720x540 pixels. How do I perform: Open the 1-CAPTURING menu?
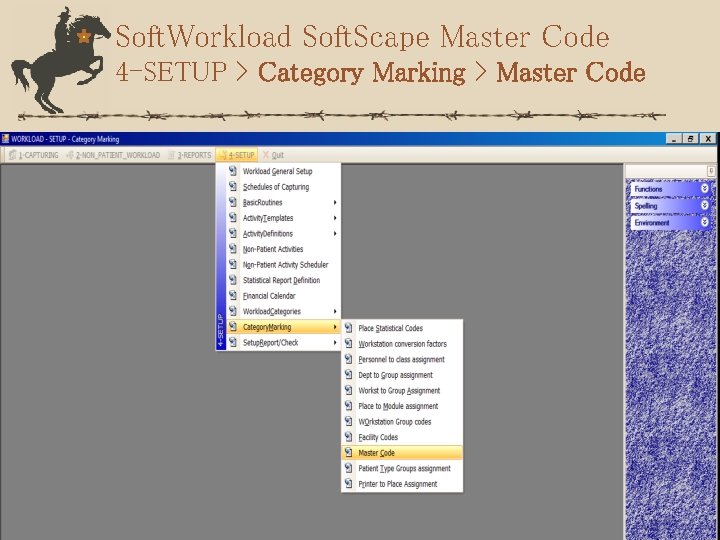click(34, 155)
